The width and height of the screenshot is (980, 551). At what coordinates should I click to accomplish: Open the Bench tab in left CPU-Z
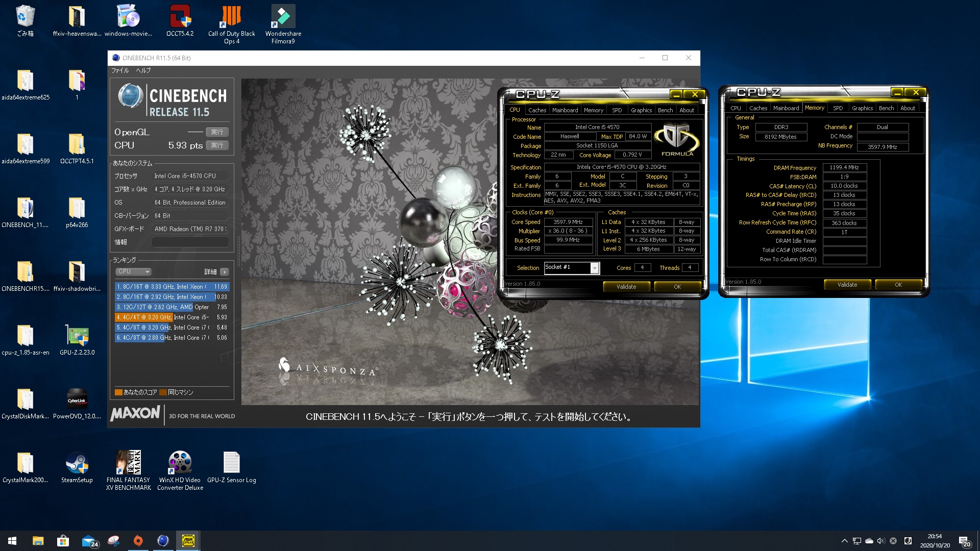[x=665, y=110]
